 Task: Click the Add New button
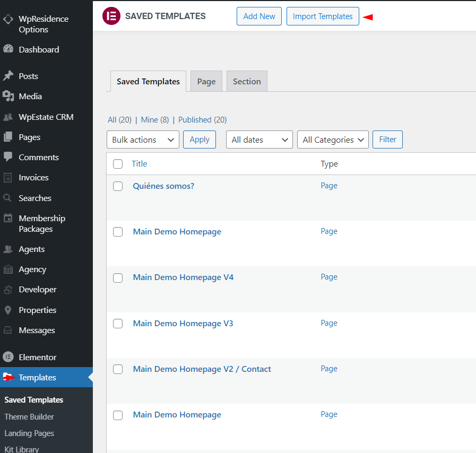click(259, 16)
